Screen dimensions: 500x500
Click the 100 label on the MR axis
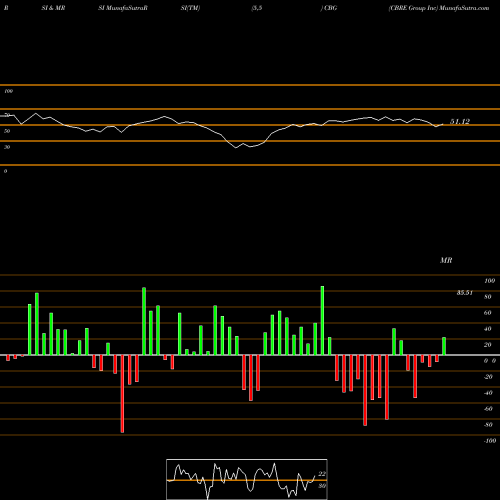pyautogui.click(x=489, y=281)
